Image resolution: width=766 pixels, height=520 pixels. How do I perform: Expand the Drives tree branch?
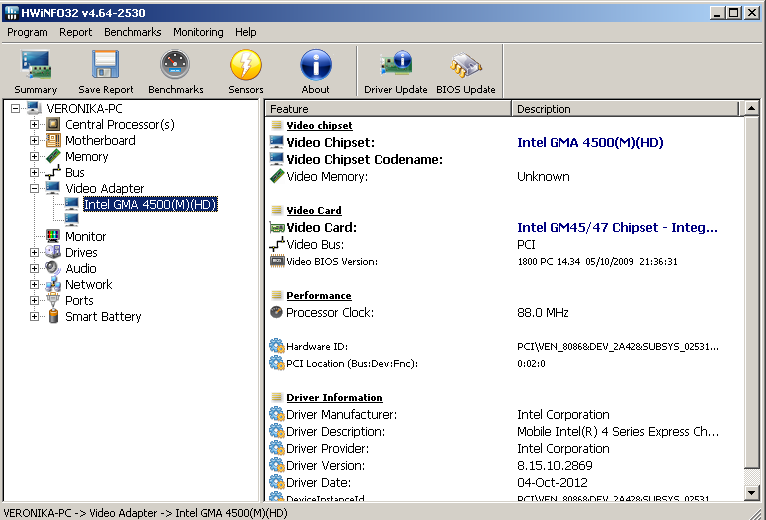(x=35, y=253)
